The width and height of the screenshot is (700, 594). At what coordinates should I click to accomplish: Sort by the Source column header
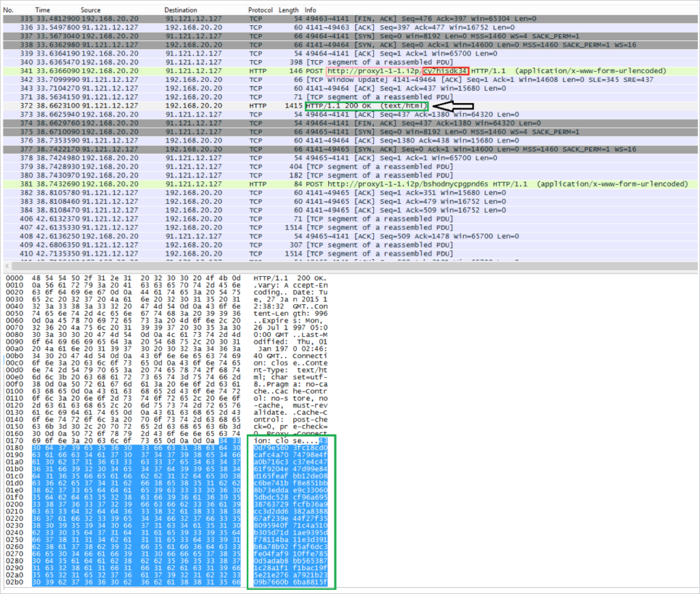pyautogui.click(x=90, y=10)
